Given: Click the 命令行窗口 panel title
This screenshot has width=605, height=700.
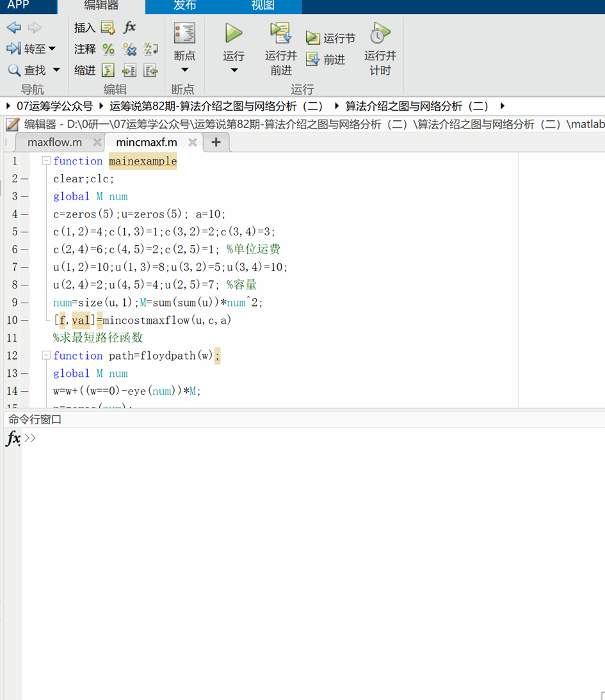Looking at the screenshot, I should click(35, 419).
